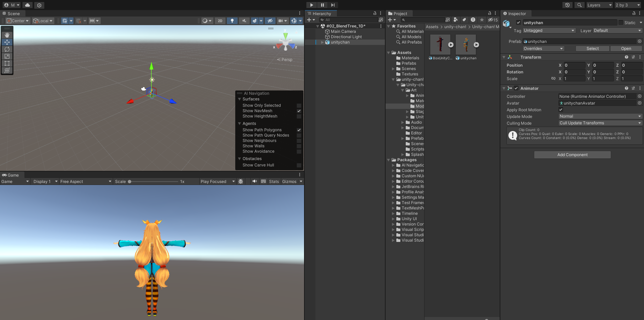This screenshot has width=644, height=320.
Task: Lock the Inspector panel
Action: 634,13
